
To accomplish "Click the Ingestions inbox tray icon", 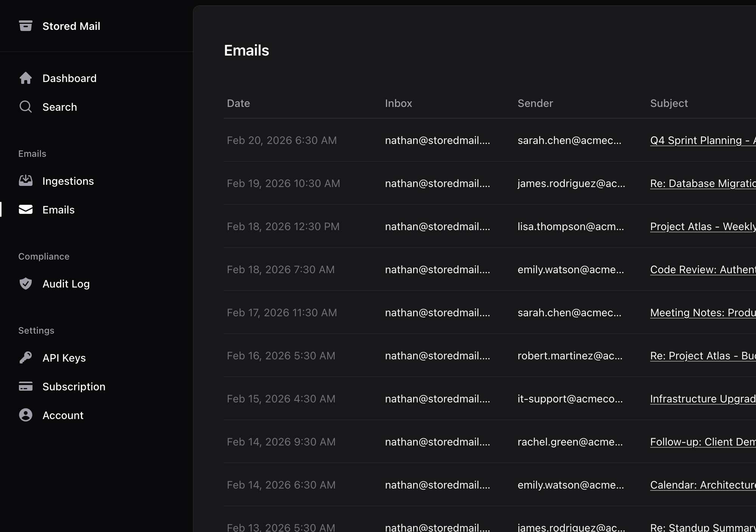I will [x=25, y=181].
